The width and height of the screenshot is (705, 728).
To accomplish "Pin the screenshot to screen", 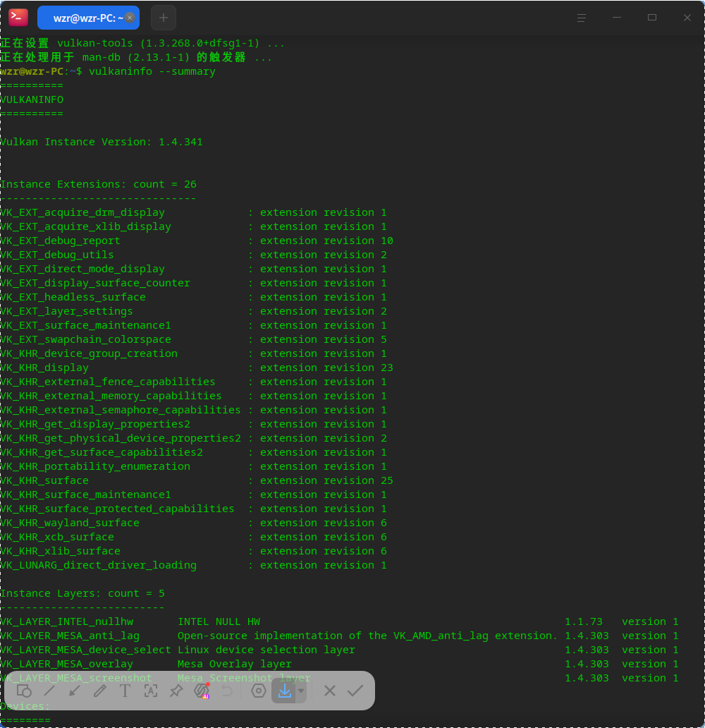I will 176,691.
